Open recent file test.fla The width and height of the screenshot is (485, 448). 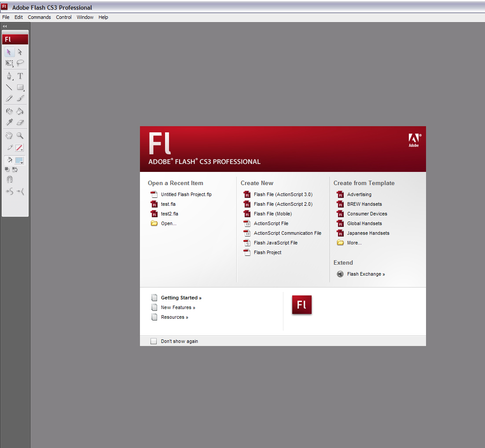(x=163, y=204)
